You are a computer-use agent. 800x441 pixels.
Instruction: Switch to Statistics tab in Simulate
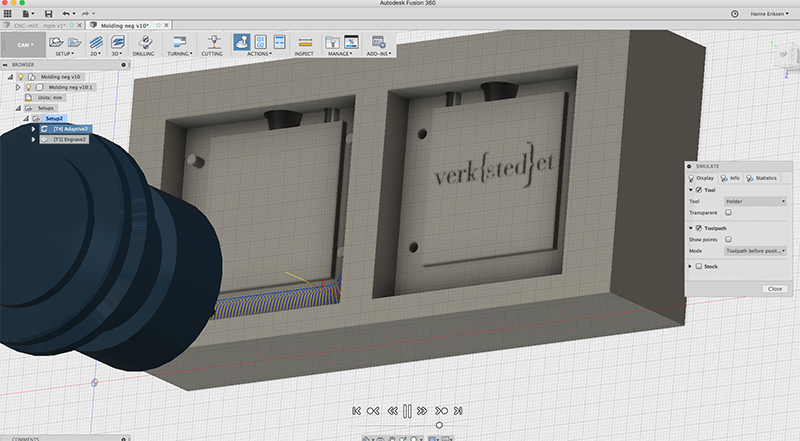[x=762, y=178]
